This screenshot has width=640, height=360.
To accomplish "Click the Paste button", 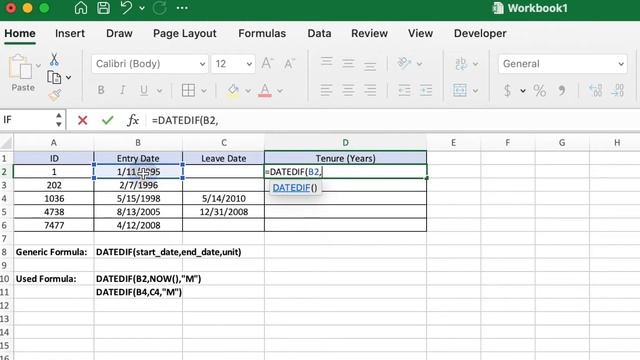I will tap(21, 73).
